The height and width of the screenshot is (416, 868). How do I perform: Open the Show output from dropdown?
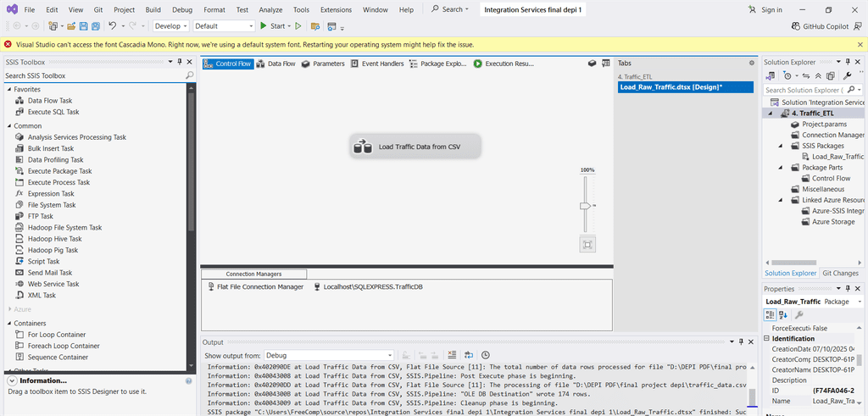click(x=329, y=355)
